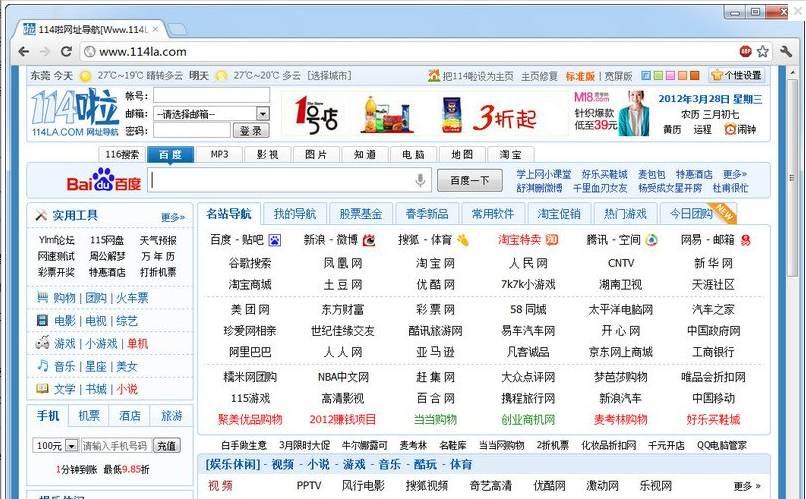Expand 更多» at end of 视频 row
Screen dimensions: 806x499
[x=747, y=486]
